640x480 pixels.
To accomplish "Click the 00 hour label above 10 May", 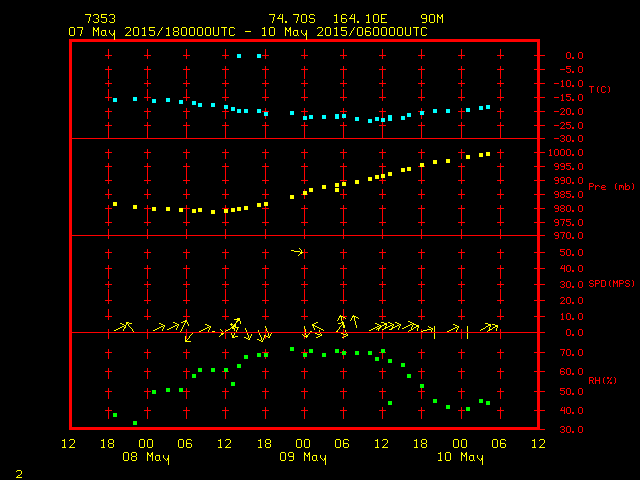I will (x=460, y=444).
